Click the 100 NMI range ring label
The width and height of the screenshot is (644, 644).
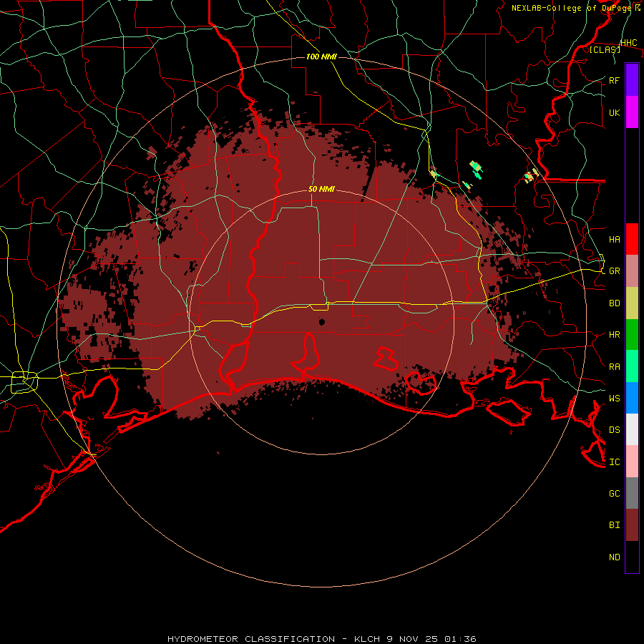point(321,57)
